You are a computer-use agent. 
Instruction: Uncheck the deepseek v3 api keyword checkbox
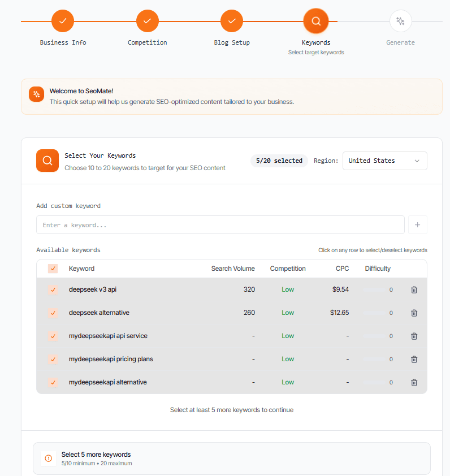pos(53,289)
